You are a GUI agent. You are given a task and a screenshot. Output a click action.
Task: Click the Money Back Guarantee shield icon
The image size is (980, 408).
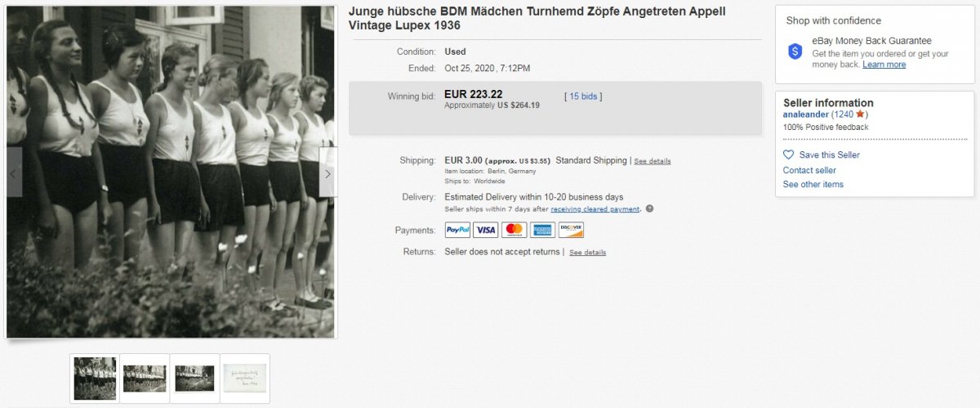(795, 52)
